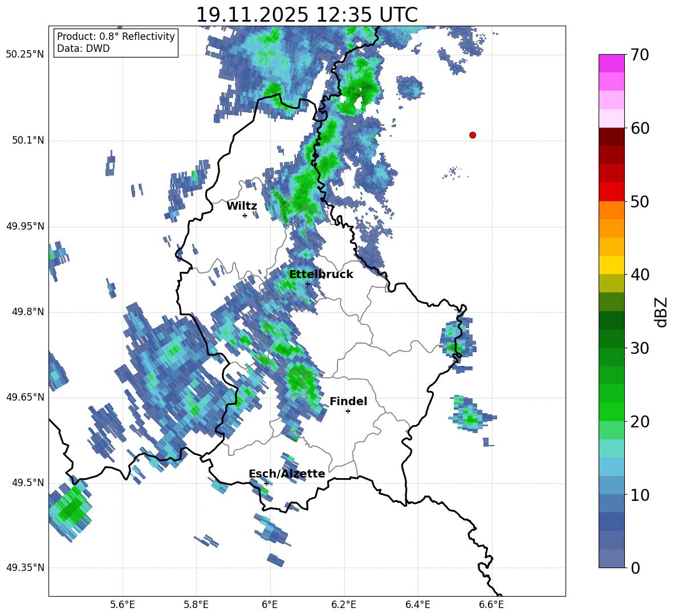The image size is (675, 616).
Task: Click the Ettelbruck station cross marker
Action: [x=307, y=284]
